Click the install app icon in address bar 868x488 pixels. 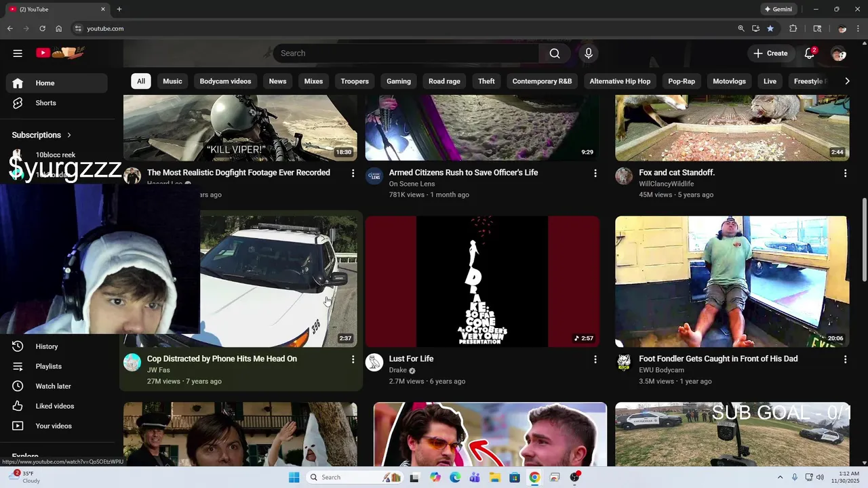756,28
